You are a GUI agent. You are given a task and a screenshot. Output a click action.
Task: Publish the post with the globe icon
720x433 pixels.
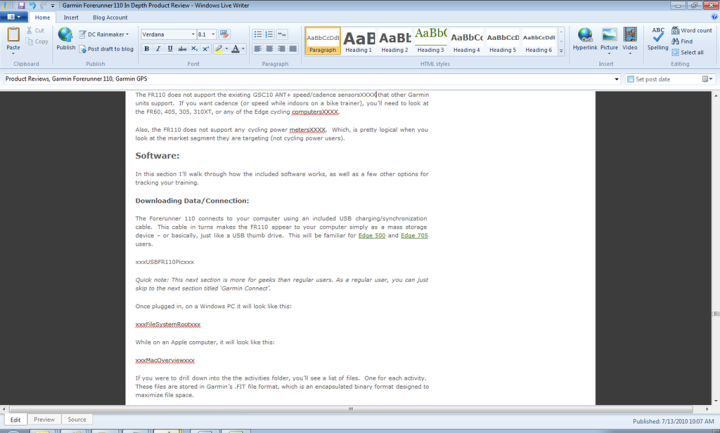tap(66, 38)
